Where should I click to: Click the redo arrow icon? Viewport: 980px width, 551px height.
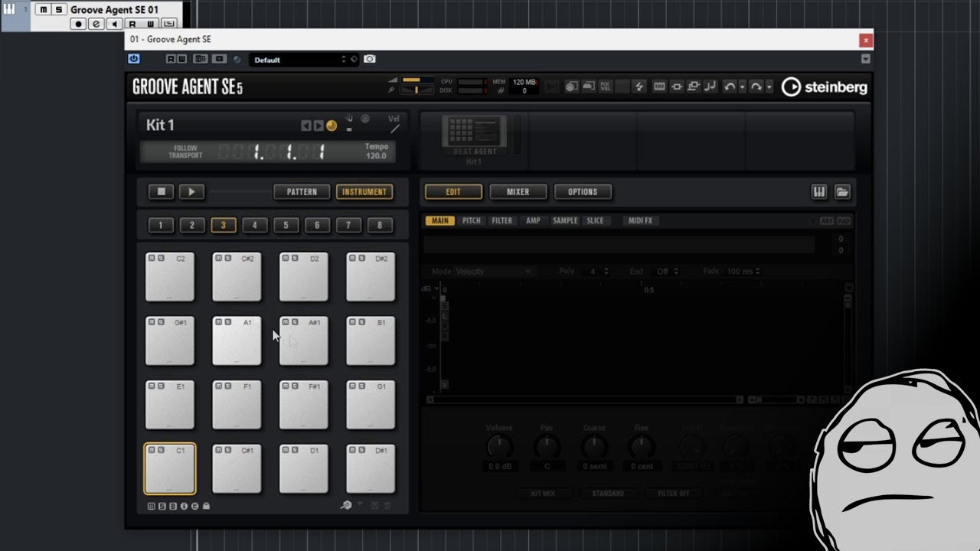pos(756,86)
